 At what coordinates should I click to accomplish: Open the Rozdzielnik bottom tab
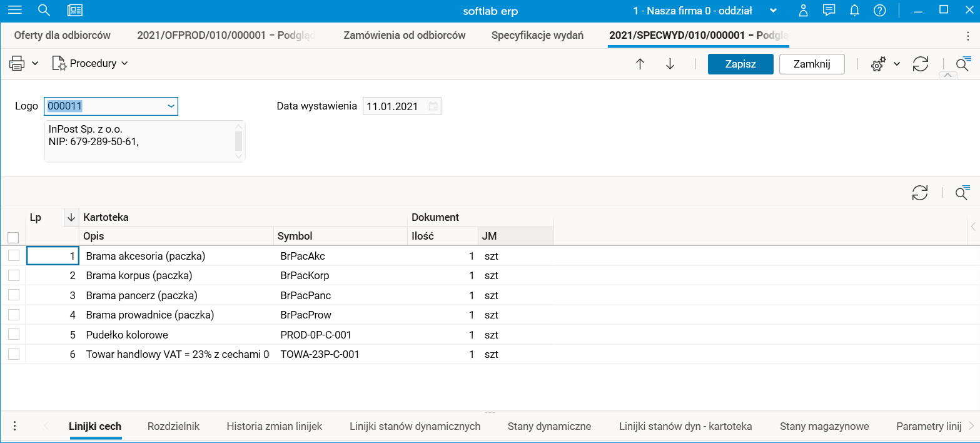pyautogui.click(x=173, y=426)
